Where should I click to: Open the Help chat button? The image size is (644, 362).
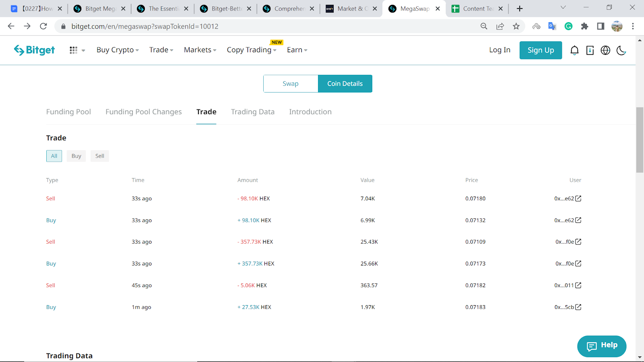click(602, 346)
